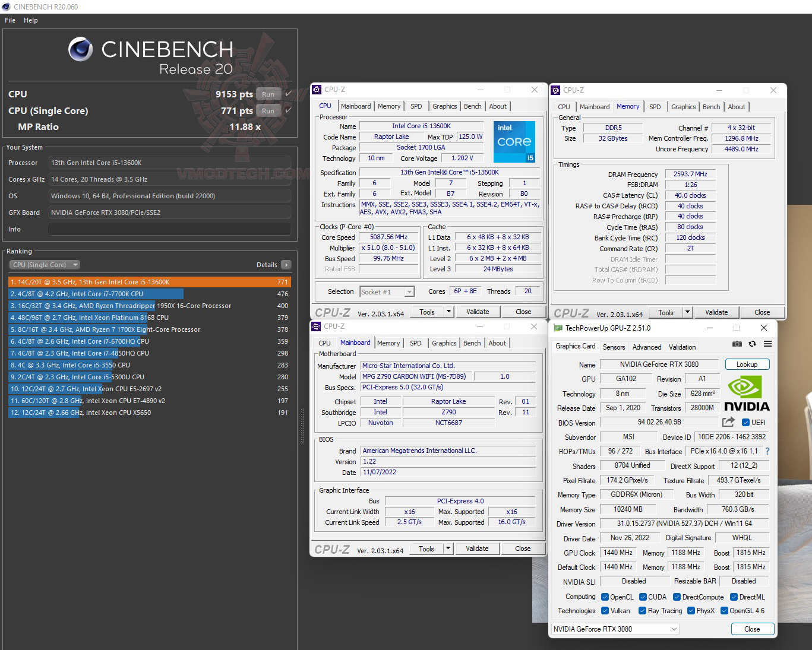The height and width of the screenshot is (650, 812).
Task: Click the MPG Z790 CARBON WIFI model field
Action: pyautogui.click(x=416, y=376)
